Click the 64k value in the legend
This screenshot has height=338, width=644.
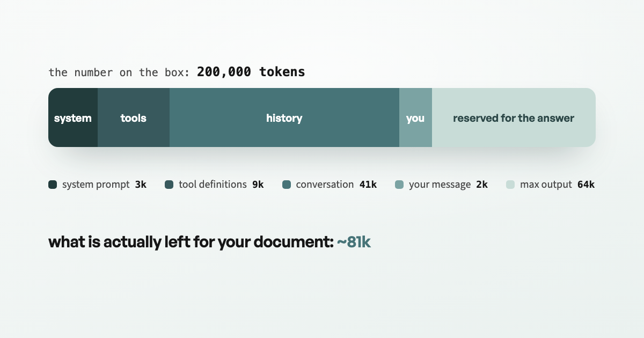click(586, 185)
